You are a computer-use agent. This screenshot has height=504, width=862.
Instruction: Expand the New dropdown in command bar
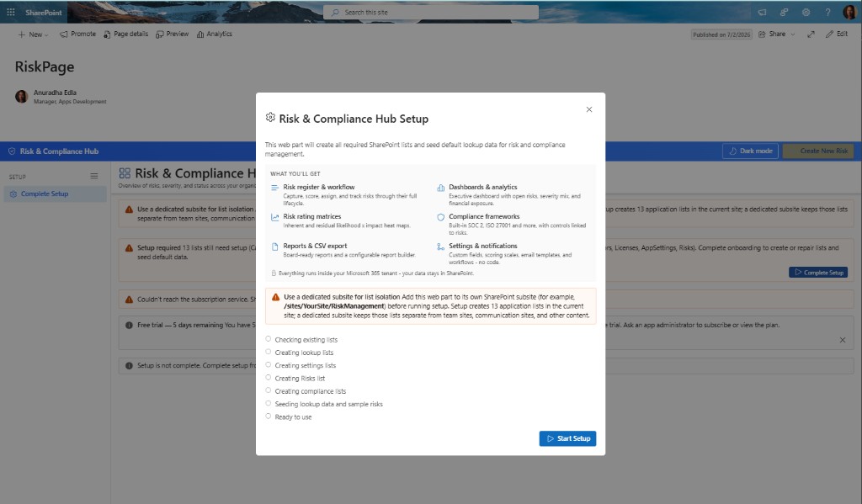click(33, 34)
